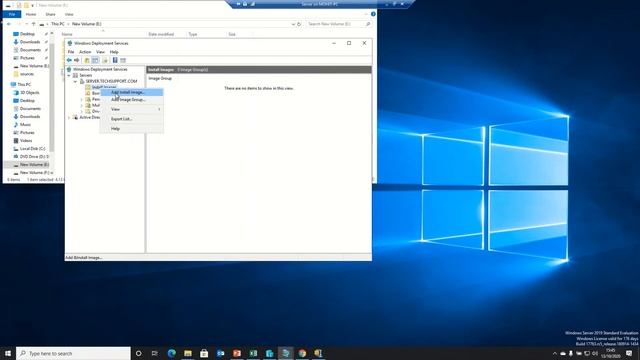640x360 pixels.
Task: Open the Action menu in WDS console
Action: 85,52
